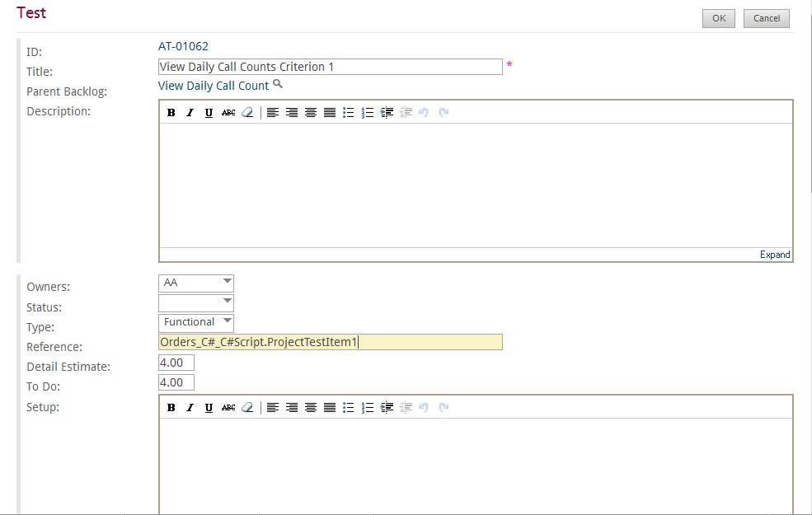Underline text in the Setup toolbar

pyautogui.click(x=209, y=407)
